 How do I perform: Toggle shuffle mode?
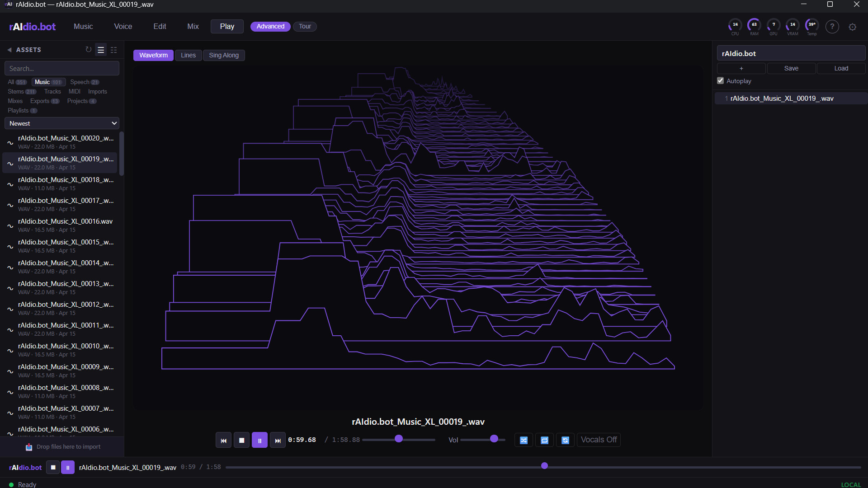[524, 440]
